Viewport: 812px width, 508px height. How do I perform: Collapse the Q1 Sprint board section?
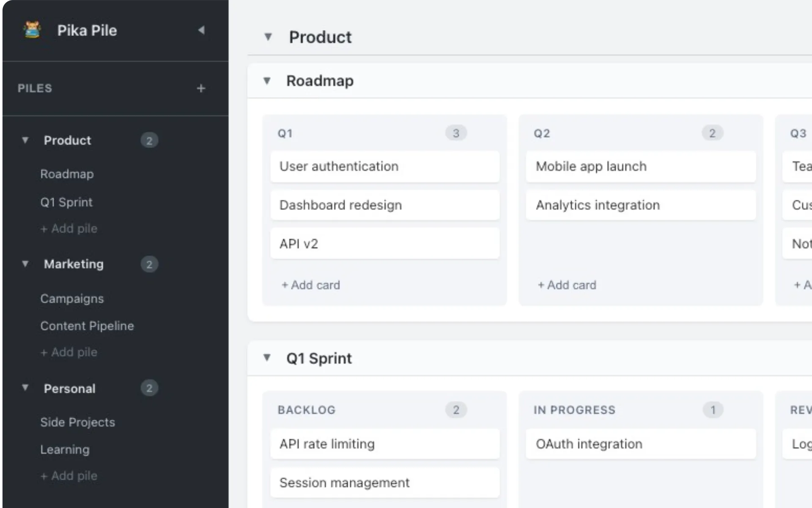click(268, 358)
